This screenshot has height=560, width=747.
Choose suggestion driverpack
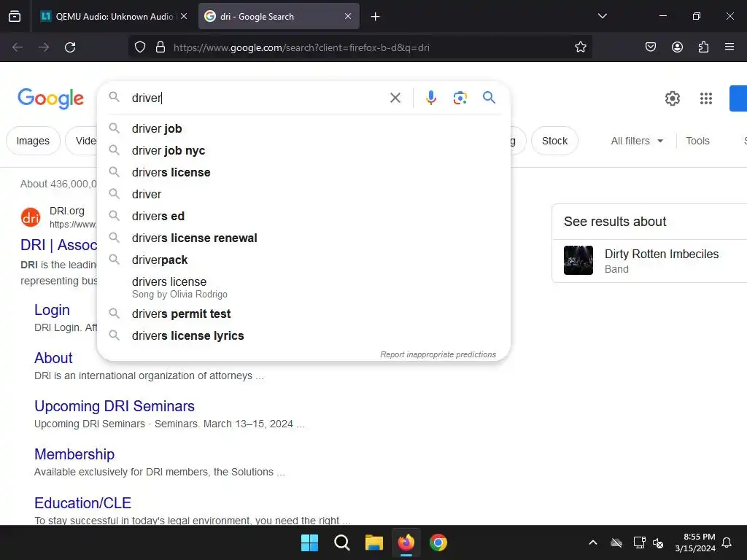pyautogui.click(x=303, y=260)
